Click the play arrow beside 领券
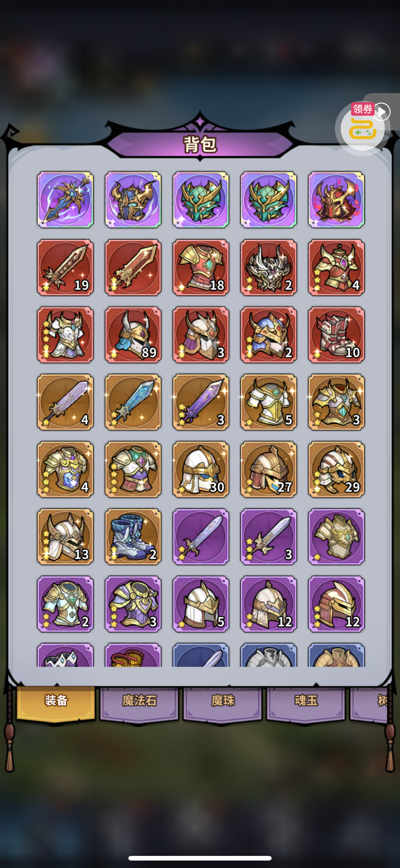This screenshot has height=868, width=400. tap(382, 112)
